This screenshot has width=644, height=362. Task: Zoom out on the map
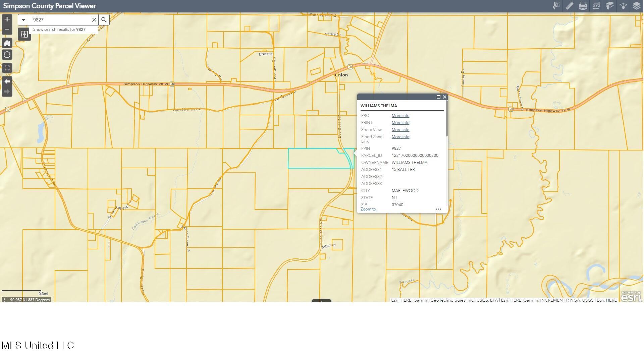click(7, 29)
